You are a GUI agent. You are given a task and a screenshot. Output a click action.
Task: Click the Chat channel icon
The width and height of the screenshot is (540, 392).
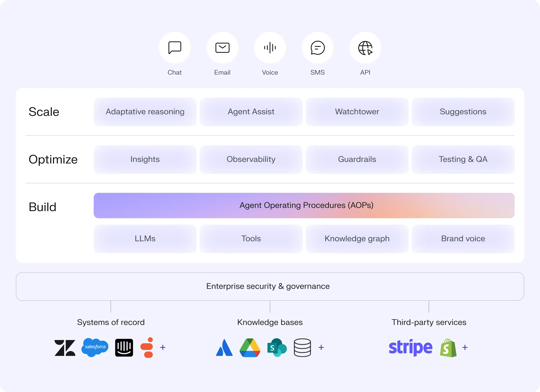click(175, 48)
